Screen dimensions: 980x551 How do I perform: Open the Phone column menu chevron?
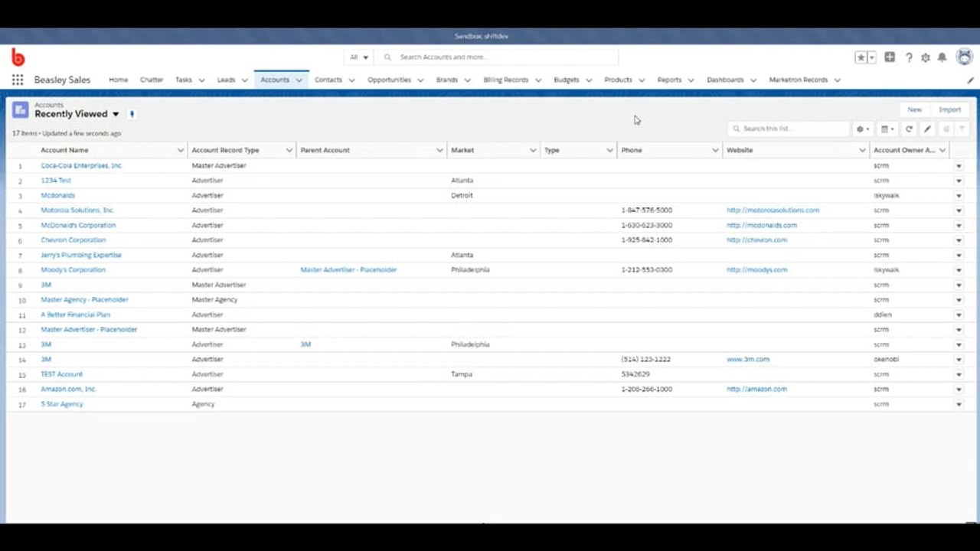point(715,150)
